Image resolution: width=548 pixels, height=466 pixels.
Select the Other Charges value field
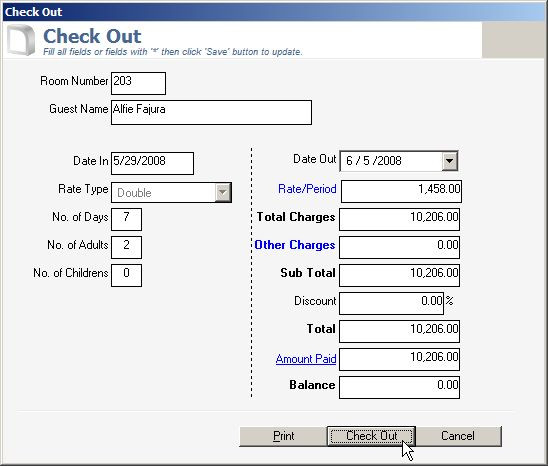pos(399,247)
